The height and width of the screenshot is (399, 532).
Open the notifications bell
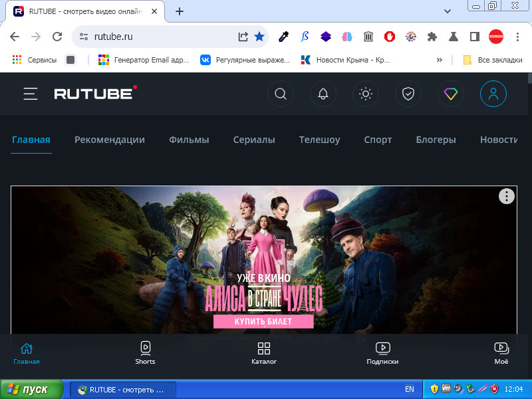(323, 94)
